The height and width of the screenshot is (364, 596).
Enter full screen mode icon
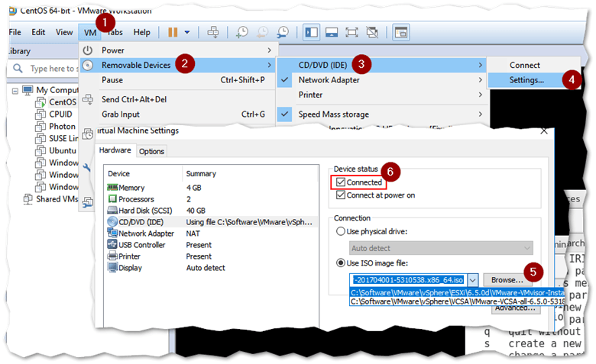(x=352, y=32)
